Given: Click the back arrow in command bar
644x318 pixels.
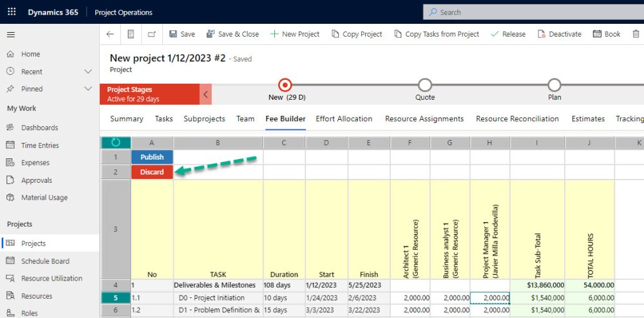Looking at the screenshot, I should click(110, 34).
